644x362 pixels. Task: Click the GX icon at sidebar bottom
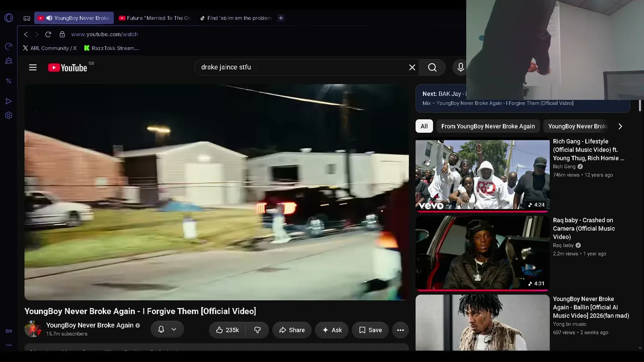click(9, 331)
